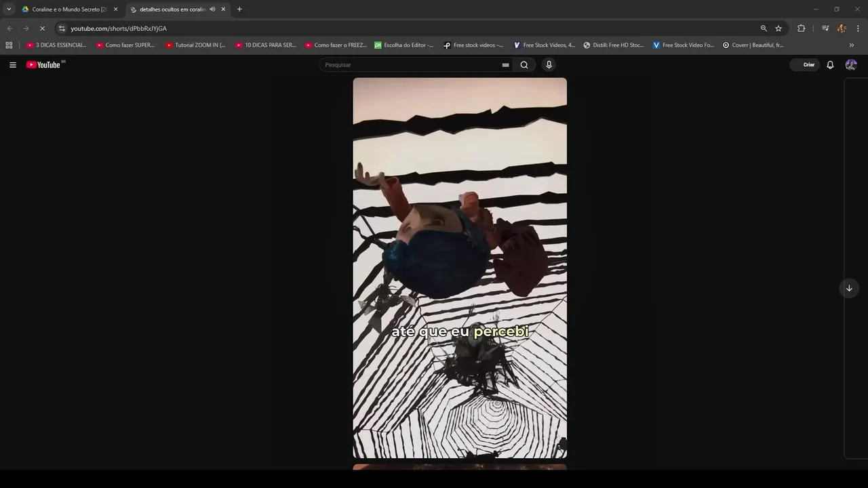Screen dimensions: 868x488
Task: Open bookmark Free Stock Videos, 4...
Action: 544,45
